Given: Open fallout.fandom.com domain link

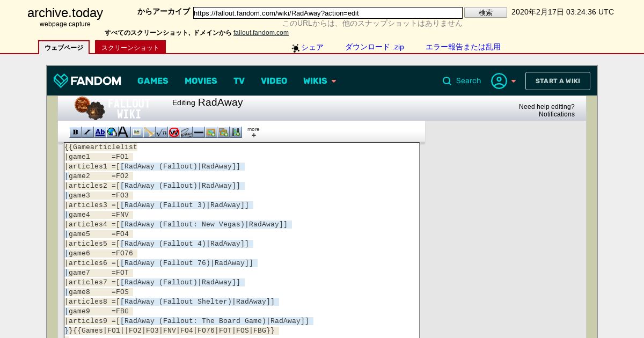Looking at the screenshot, I should pyautogui.click(x=261, y=33).
